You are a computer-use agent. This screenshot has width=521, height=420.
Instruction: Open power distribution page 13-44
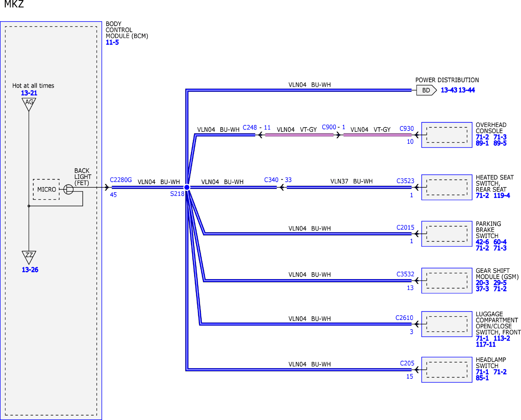[466, 90]
